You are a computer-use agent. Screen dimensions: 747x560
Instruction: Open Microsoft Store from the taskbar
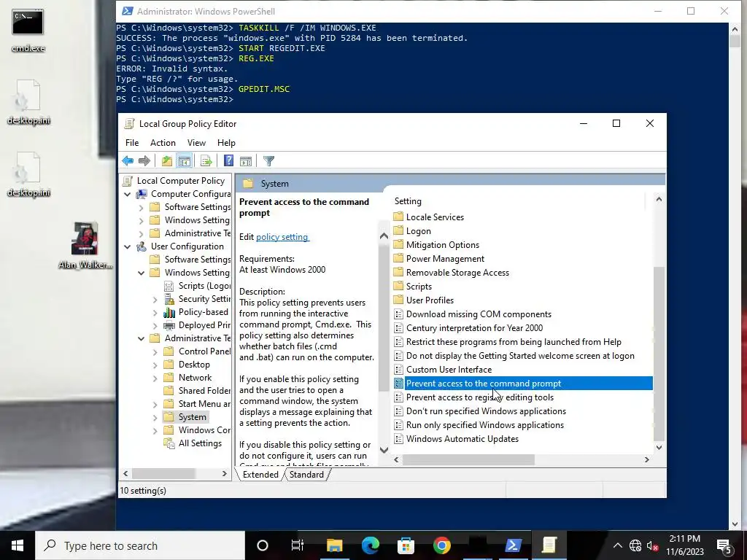pos(406,545)
